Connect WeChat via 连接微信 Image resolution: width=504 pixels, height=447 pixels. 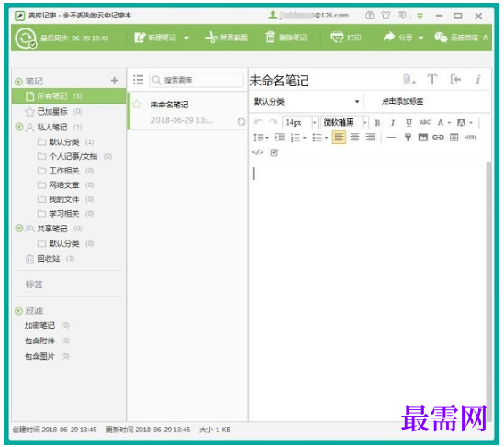point(456,38)
